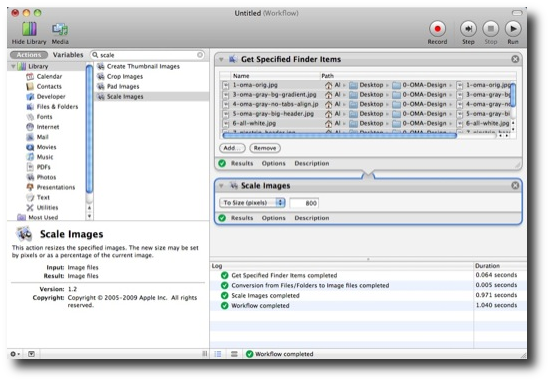This screenshot has height=382, width=550.
Task: Select Pad Images action
Action: tap(123, 87)
